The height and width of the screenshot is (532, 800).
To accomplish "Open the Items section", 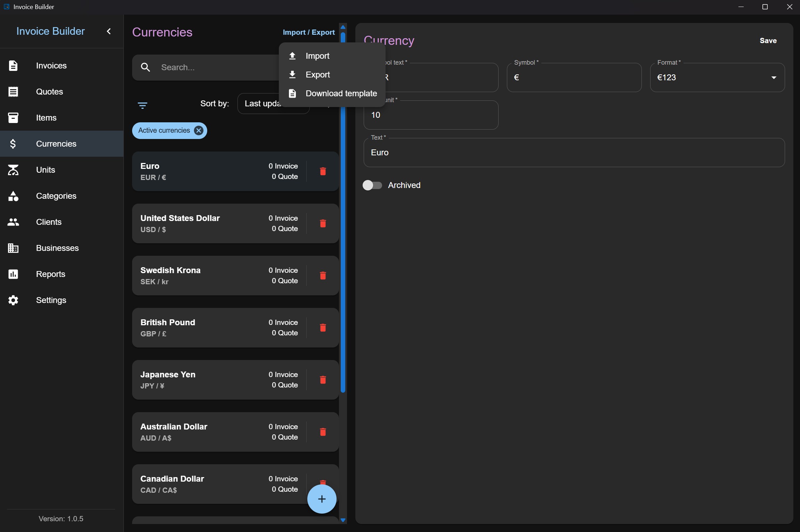I will click(x=62, y=118).
